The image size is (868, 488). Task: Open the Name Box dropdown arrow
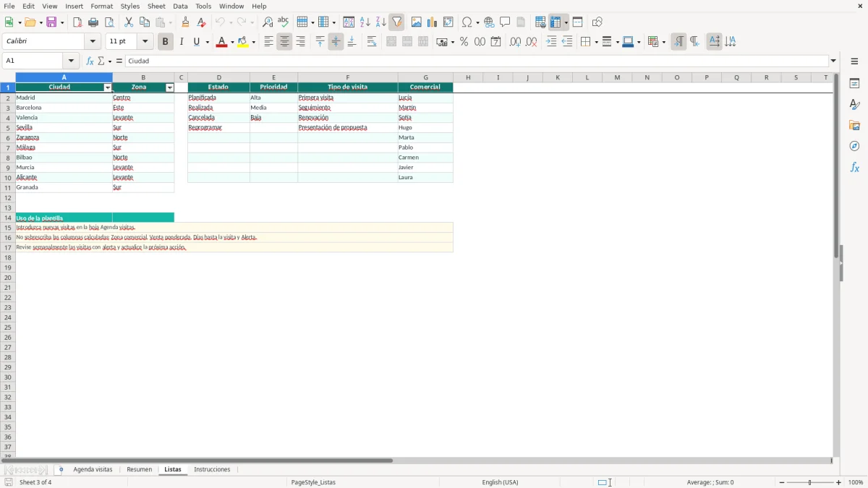click(x=71, y=61)
